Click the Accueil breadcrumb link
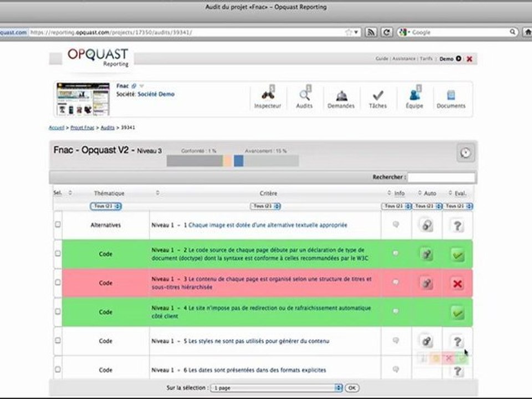This screenshot has width=532, height=399. pos(57,127)
